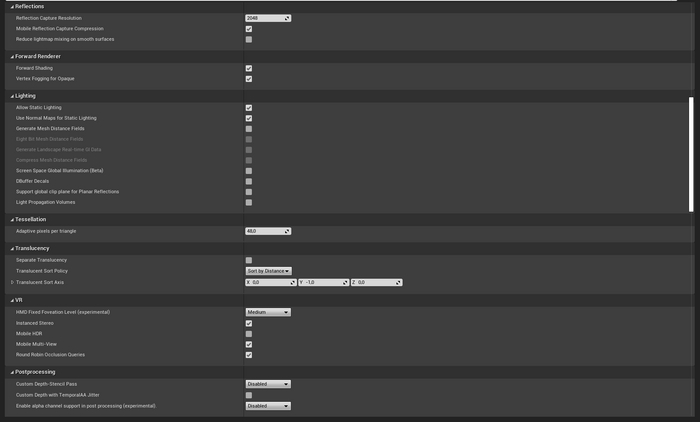Disable Forward Shading checkbox
Image resolution: width=700 pixels, height=422 pixels.
(x=249, y=68)
